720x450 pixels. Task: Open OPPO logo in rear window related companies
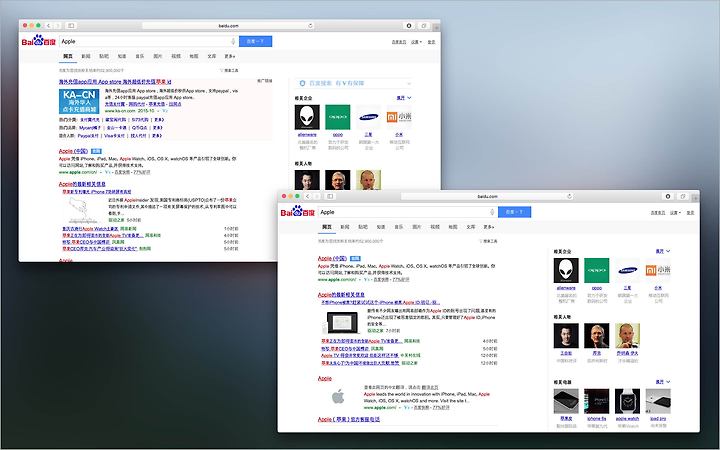(x=338, y=117)
